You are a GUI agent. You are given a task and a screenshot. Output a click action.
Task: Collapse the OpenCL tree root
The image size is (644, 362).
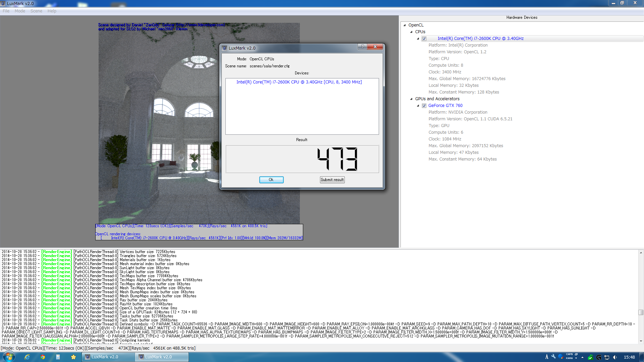tap(405, 25)
